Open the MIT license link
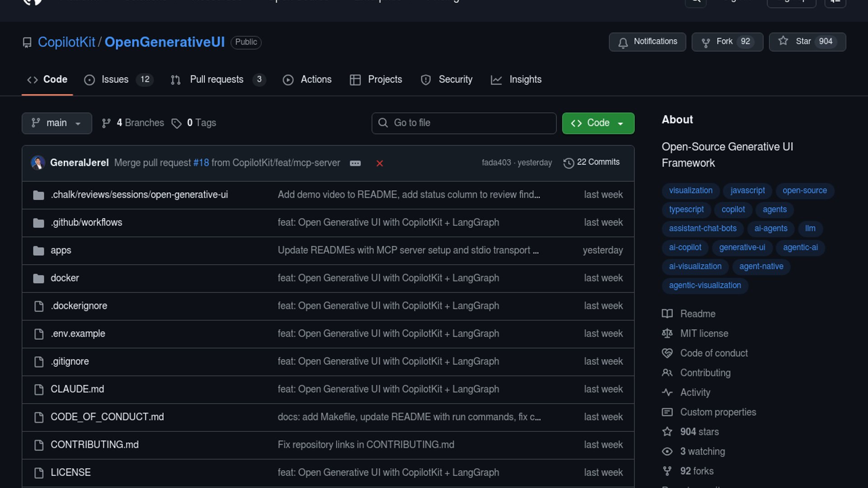This screenshot has width=868, height=488. tap(704, 333)
